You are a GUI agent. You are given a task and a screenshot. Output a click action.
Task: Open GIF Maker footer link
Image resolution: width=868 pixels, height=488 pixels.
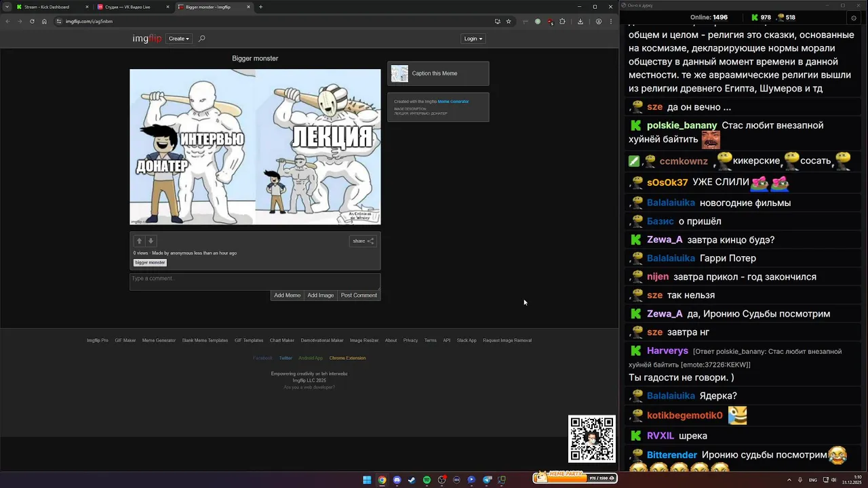click(x=125, y=340)
